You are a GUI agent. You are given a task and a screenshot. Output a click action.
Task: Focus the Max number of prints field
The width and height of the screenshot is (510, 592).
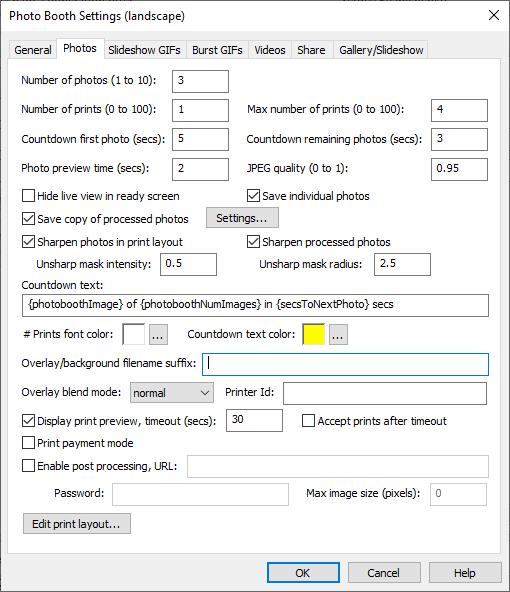pos(459,110)
